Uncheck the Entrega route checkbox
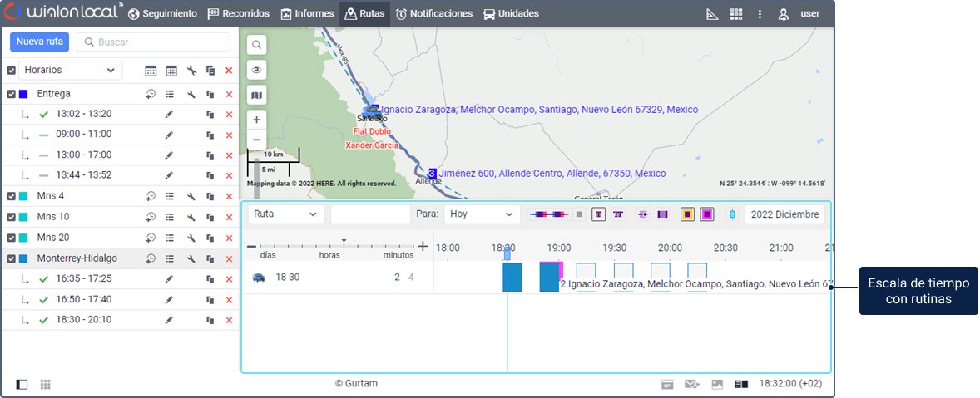980x398 pixels. click(x=12, y=94)
